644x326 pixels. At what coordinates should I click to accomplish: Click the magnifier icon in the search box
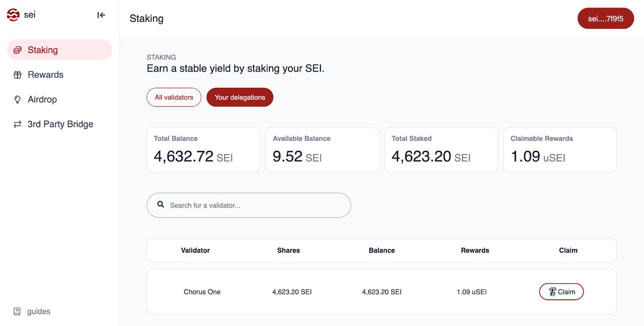161,204
